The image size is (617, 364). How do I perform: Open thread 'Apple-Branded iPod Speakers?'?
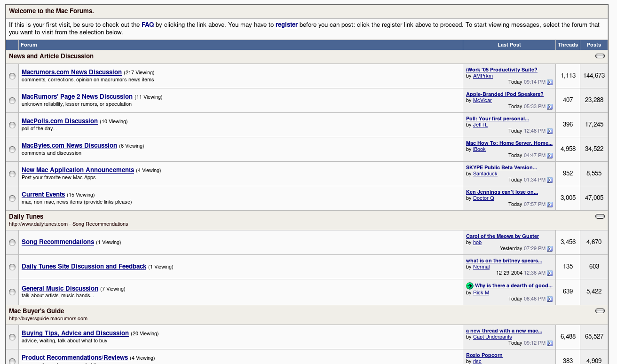pyautogui.click(x=505, y=94)
